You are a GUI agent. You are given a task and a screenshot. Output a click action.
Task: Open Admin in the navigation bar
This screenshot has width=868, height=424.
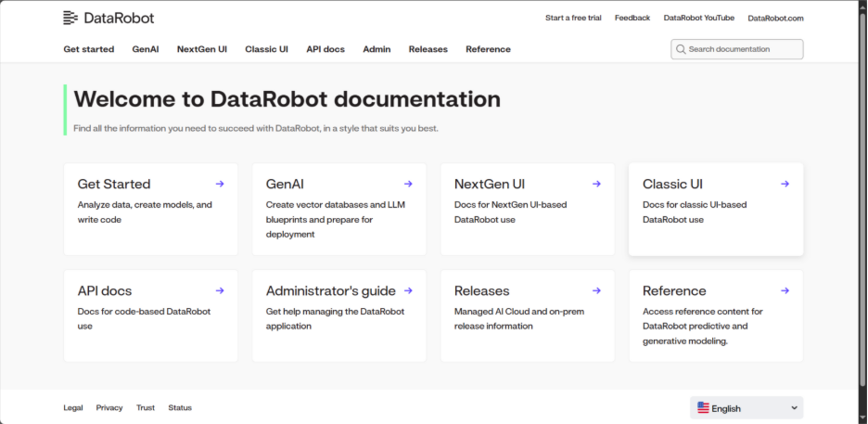point(377,49)
